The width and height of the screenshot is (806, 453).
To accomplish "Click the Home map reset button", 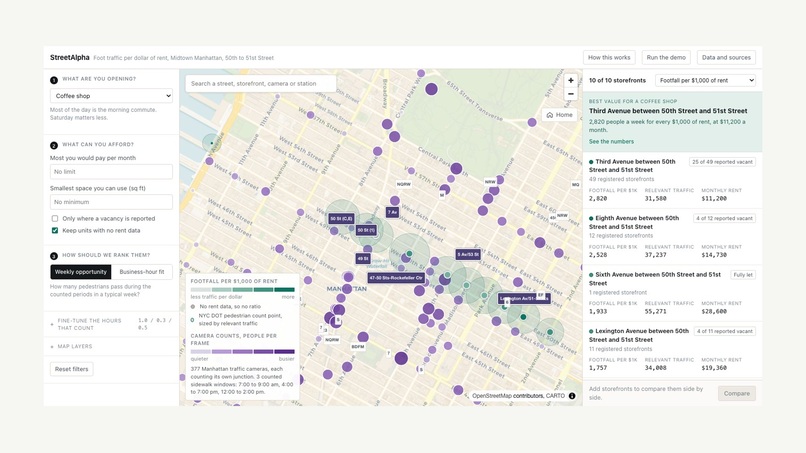I will (559, 115).
